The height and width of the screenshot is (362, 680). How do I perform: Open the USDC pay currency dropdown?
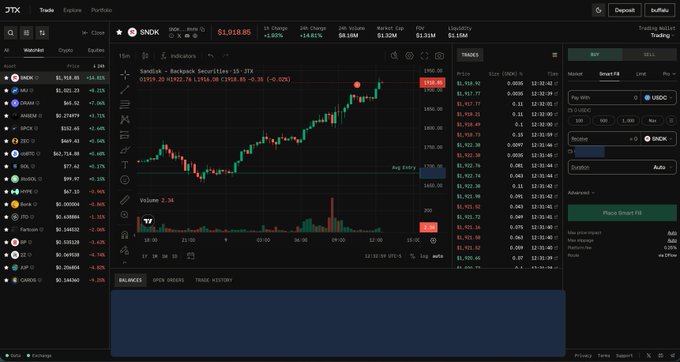click(x=658, y=98)
